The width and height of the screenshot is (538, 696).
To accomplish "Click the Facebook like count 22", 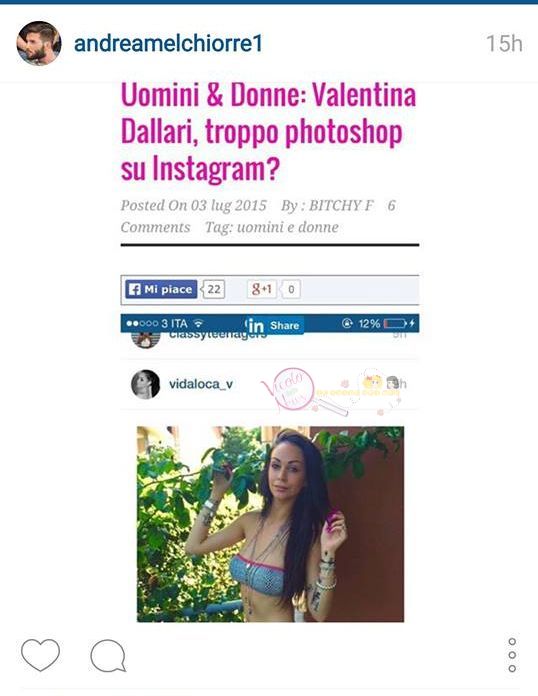I will click(214, 289).
